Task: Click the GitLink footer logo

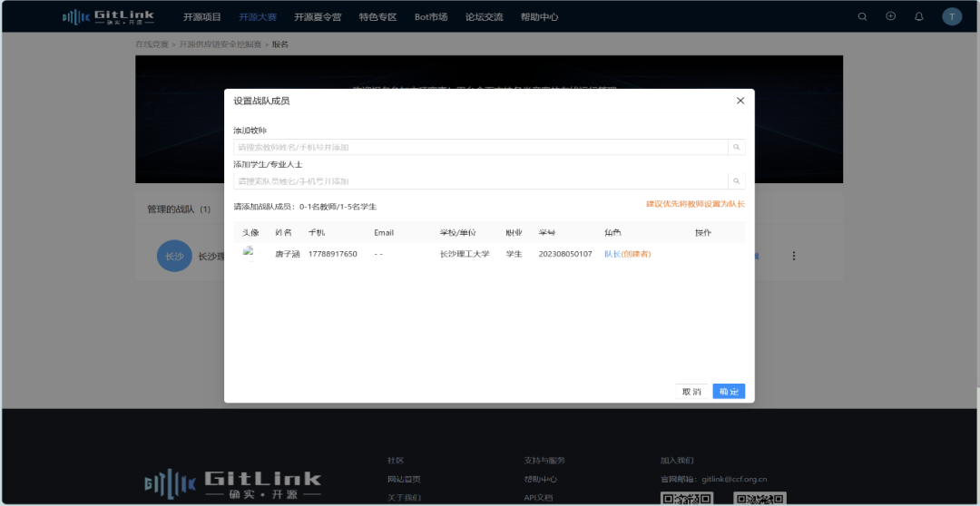Action: (x=232, y=482)
